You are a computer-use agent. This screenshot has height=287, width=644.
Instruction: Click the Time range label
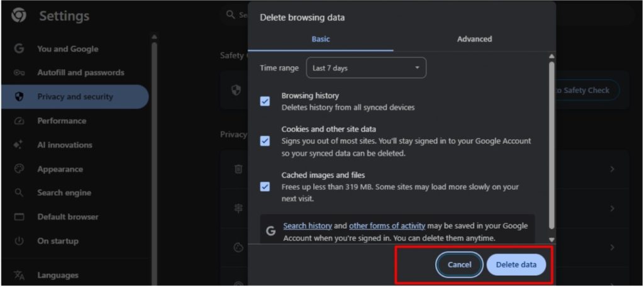click(279, 68)
